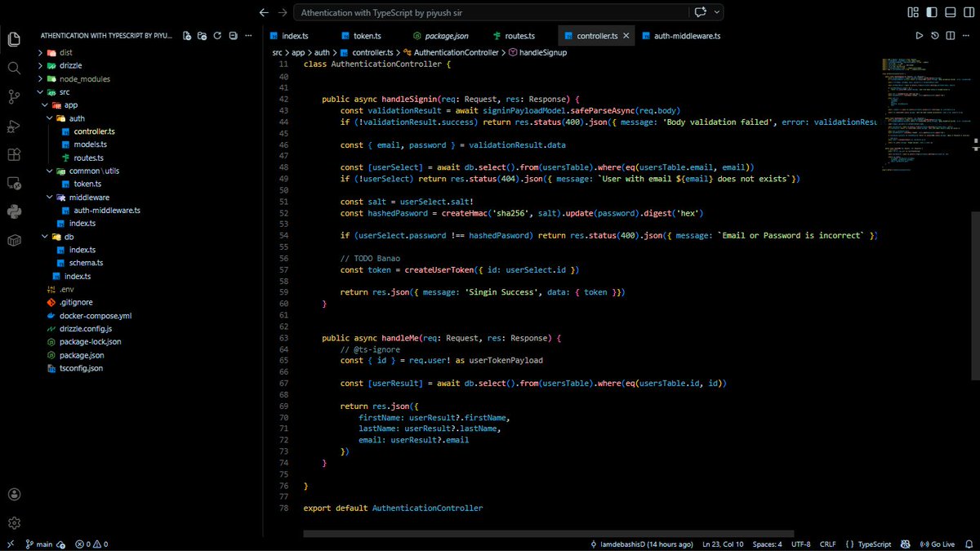
Task: Click the minimap code preview
Action: 927,114
